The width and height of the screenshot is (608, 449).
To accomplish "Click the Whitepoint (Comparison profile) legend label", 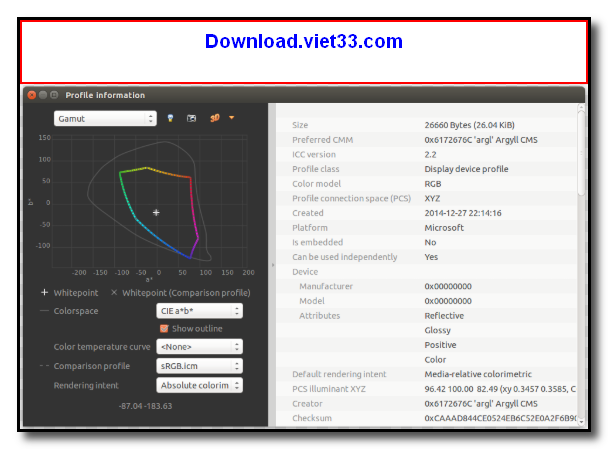I will (x=186, y=293).
